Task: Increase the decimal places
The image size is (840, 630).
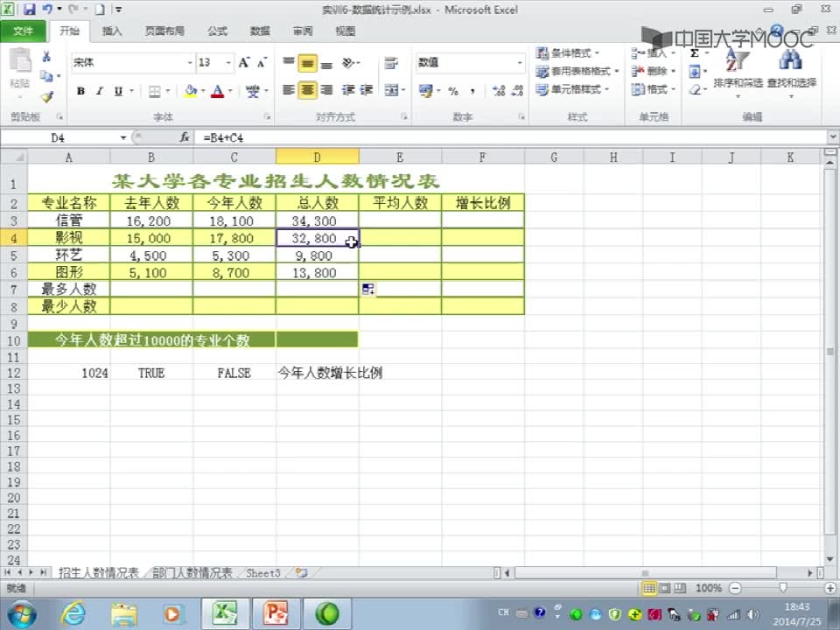Action: coord(498,90)
